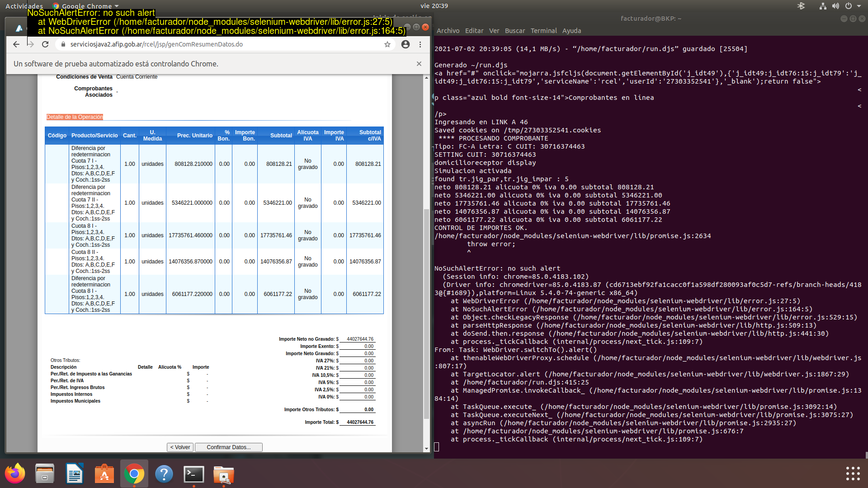Open the clock and calendar showing vie 20:39
The width and height of the screenshot is (868, 488).
click(434, 6)
